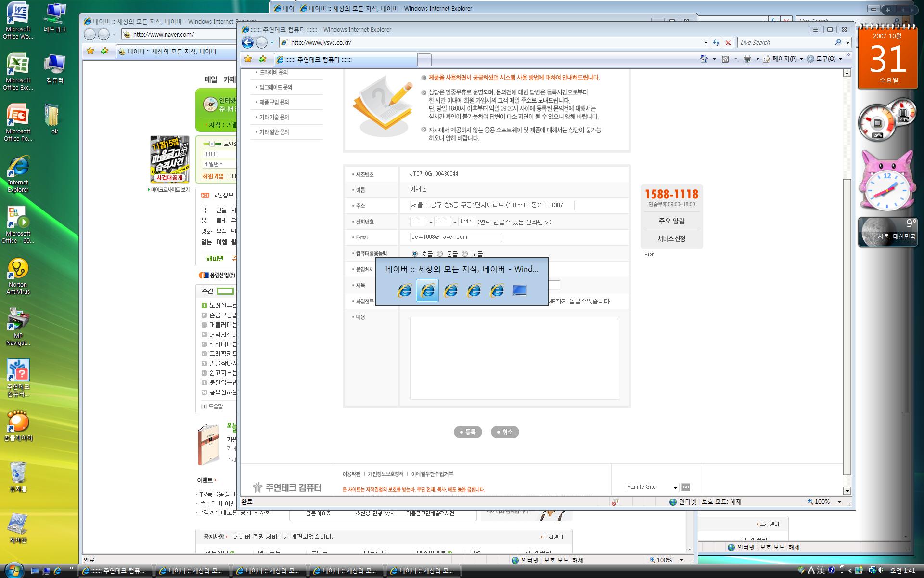Open the Microsoft Office Excel desktop icon
This screenshot has height=578, width=924.
tap(18, 72)
